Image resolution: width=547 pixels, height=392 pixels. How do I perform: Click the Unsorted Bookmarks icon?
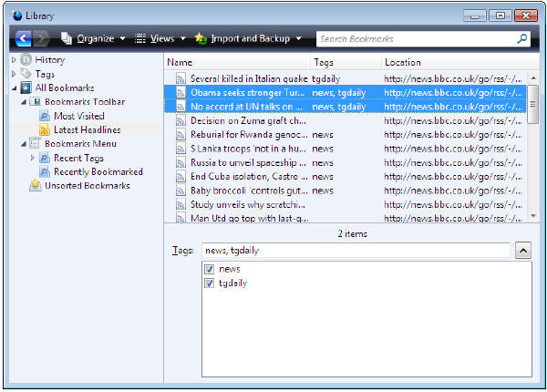click(x=36, y=185)
